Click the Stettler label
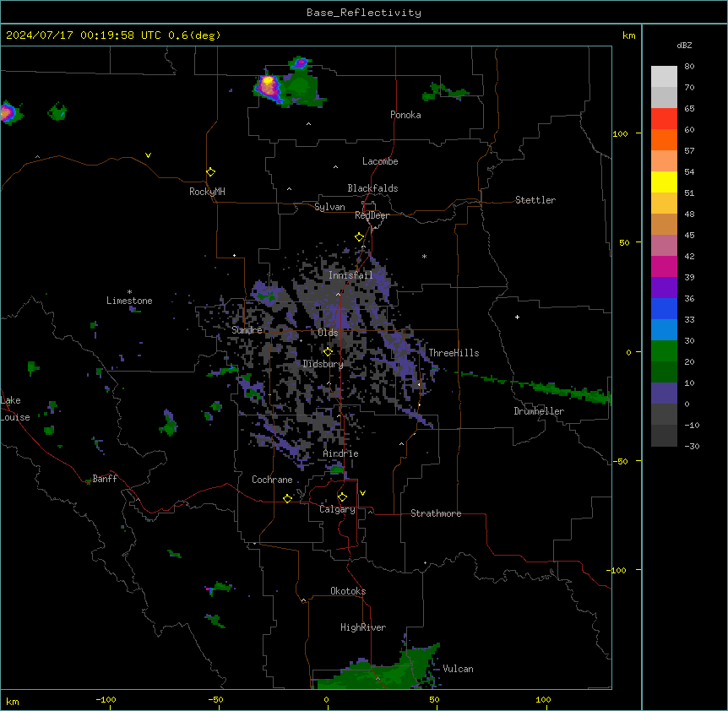 [x=535, y=200]
